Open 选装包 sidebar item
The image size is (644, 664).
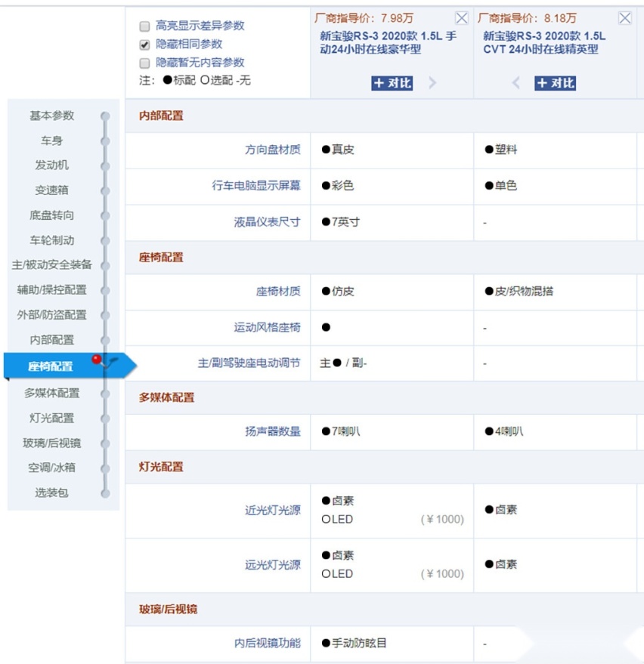coord(51,493)
